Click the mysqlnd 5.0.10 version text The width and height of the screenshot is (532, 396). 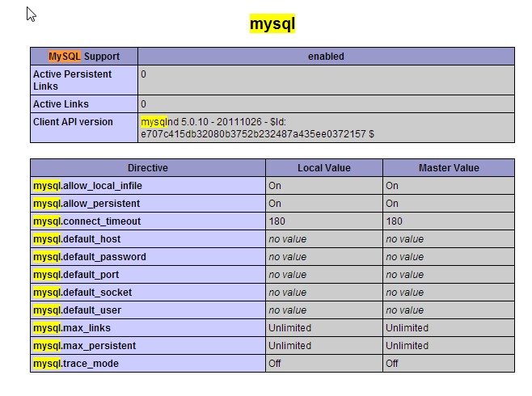pos(258,128)
